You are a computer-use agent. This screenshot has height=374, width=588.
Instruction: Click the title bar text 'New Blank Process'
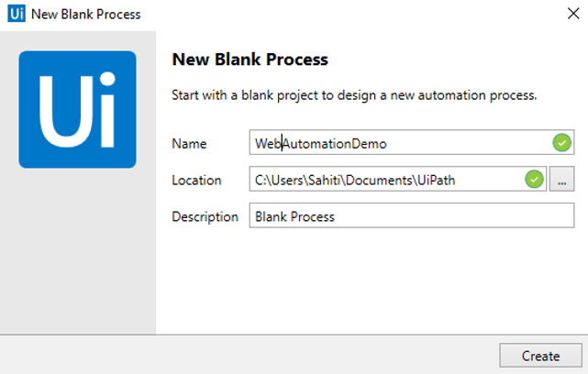86,15
